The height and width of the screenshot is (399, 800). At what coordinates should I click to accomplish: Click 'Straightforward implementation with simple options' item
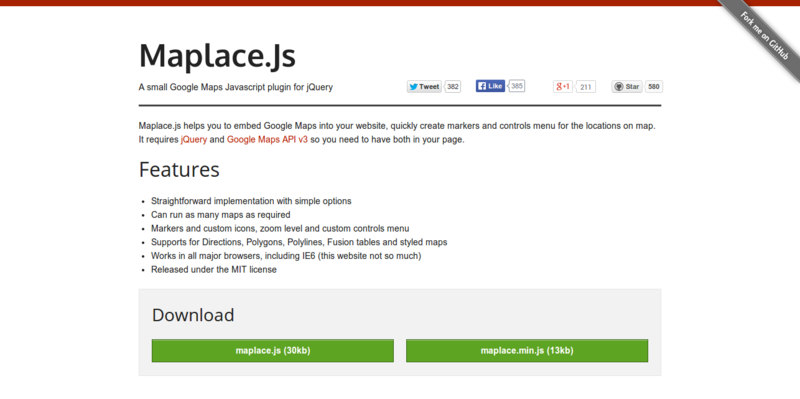pos(251,201)
